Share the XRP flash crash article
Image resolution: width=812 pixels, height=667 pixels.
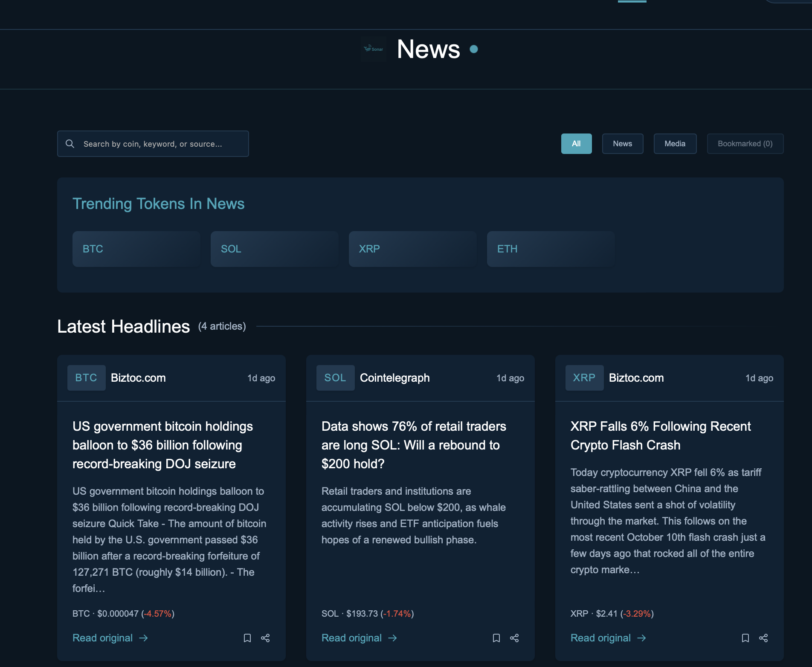point(763,638)
